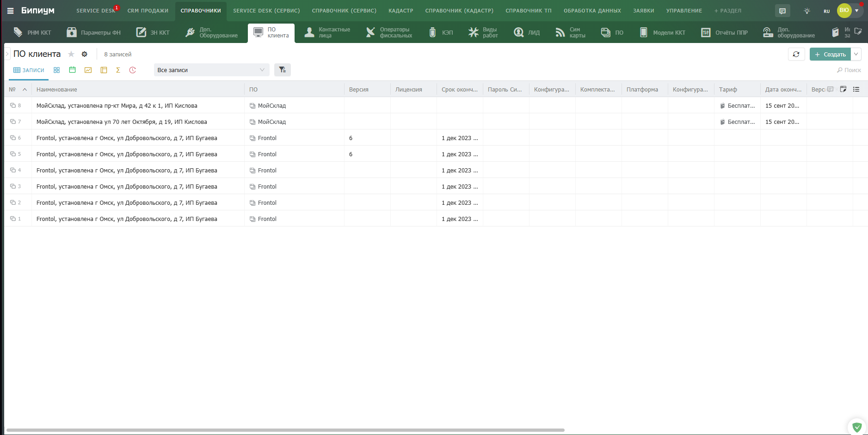The width and height of the screenshot is (868, 435).
Task: Open the CRM ПРОДАЖИ section
Action: 148,11
